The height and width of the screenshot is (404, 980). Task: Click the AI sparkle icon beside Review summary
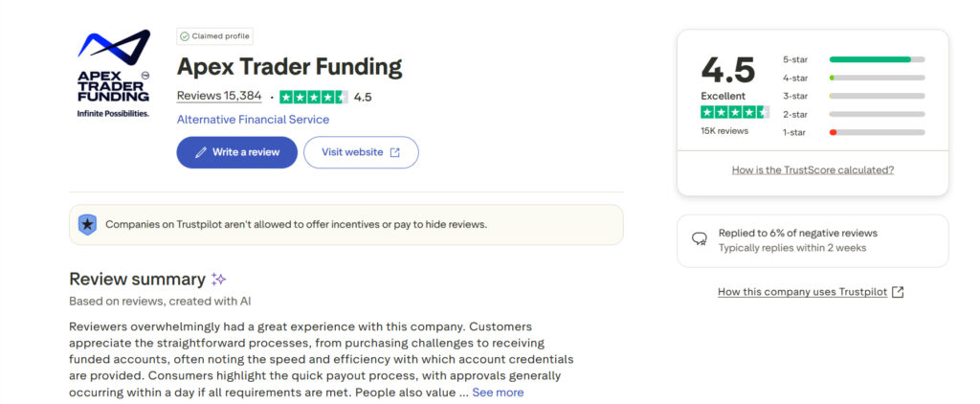pos(219,280)
